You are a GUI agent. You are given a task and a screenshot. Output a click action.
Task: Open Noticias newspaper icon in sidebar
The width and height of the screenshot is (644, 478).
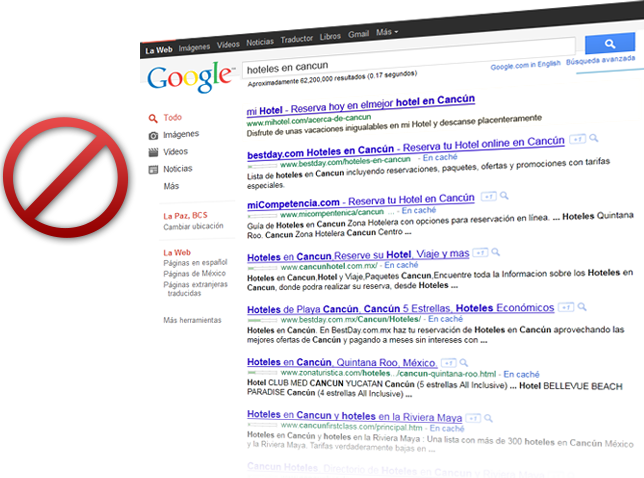click(153, 170)
